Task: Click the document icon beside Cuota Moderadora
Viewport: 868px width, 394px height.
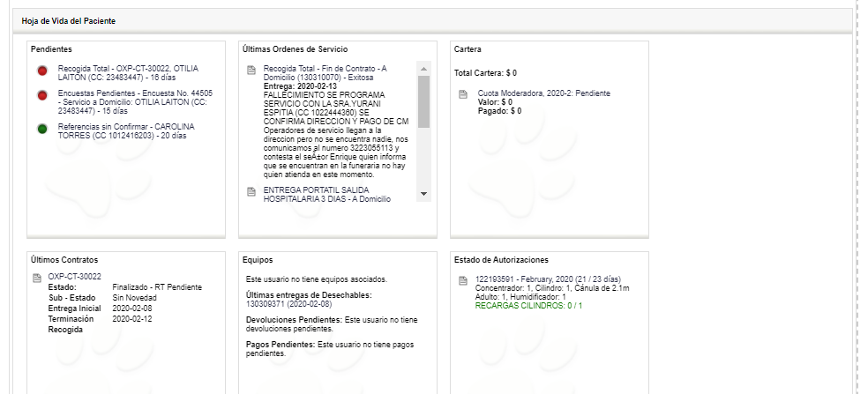Action: (x=463, y=94)
